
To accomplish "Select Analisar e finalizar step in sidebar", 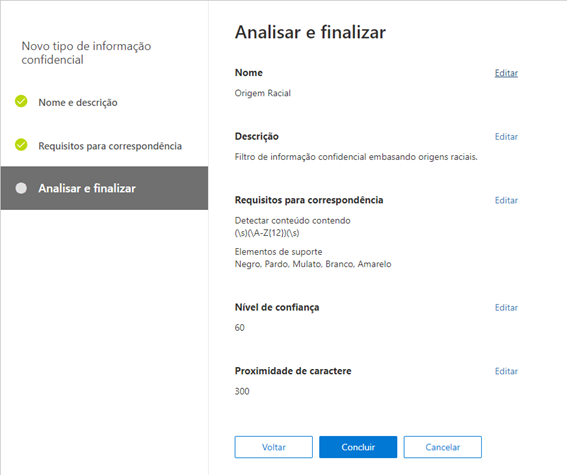I will point(105,188).
